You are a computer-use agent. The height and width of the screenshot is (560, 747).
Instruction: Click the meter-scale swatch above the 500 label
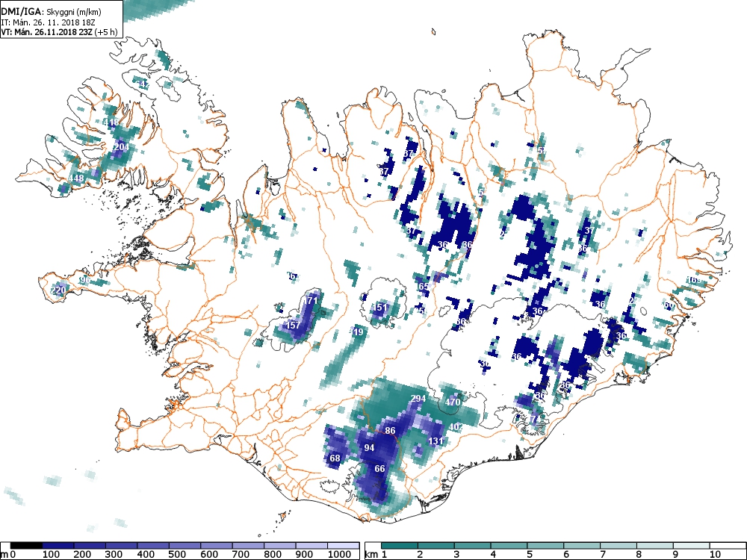pos(185,546)
